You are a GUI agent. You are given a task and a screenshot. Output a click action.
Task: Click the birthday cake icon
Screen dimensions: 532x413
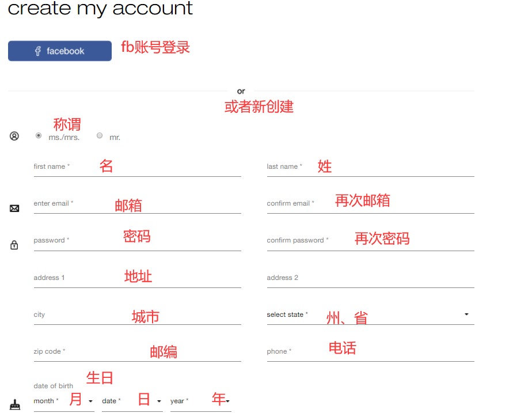(x=14, y=404)
